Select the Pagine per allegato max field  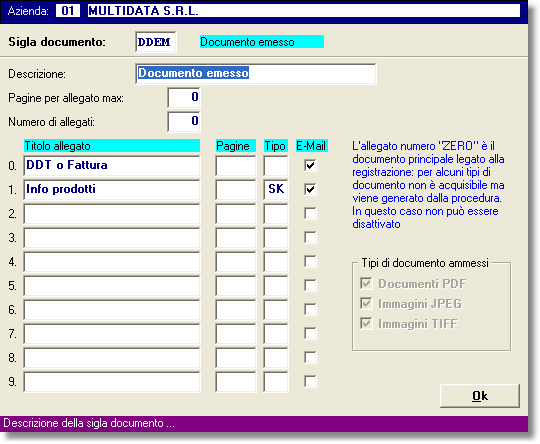184,97
